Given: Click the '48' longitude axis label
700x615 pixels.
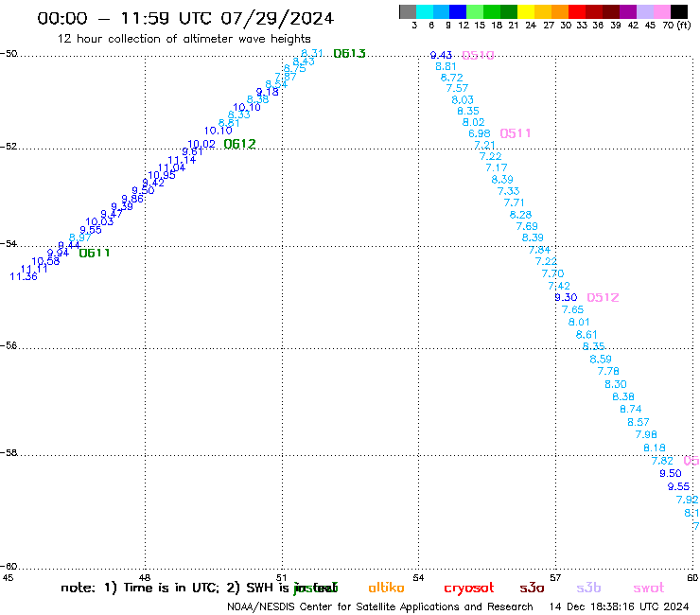Looking at the screenshot, I should click(x=145, y=578).
